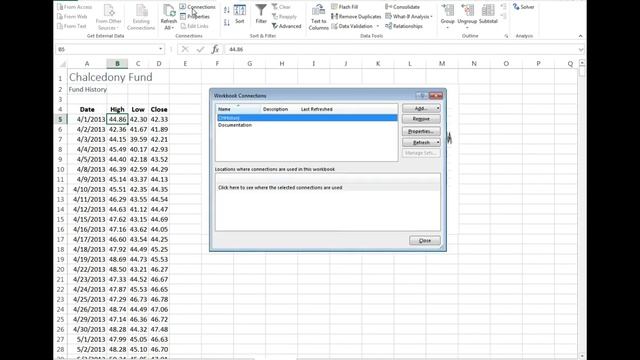Click the Properties button in dialog
The height and width of the screenshot is (360, 640).
tap(421, 131)
